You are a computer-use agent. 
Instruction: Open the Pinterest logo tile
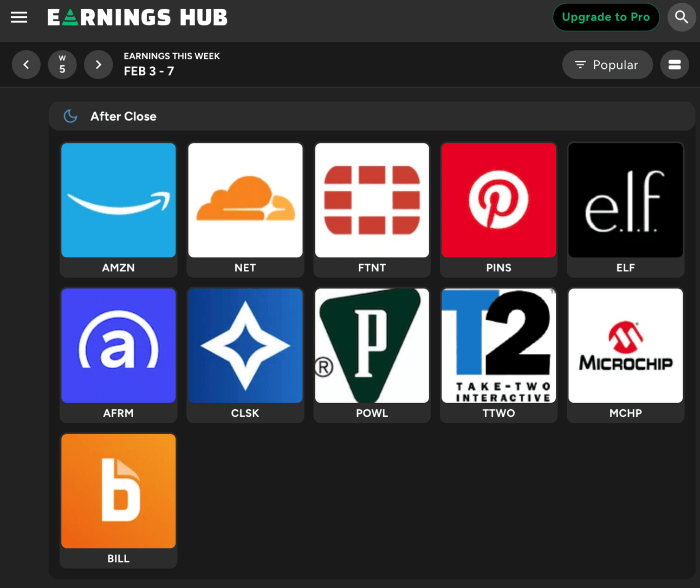point(499,200)
